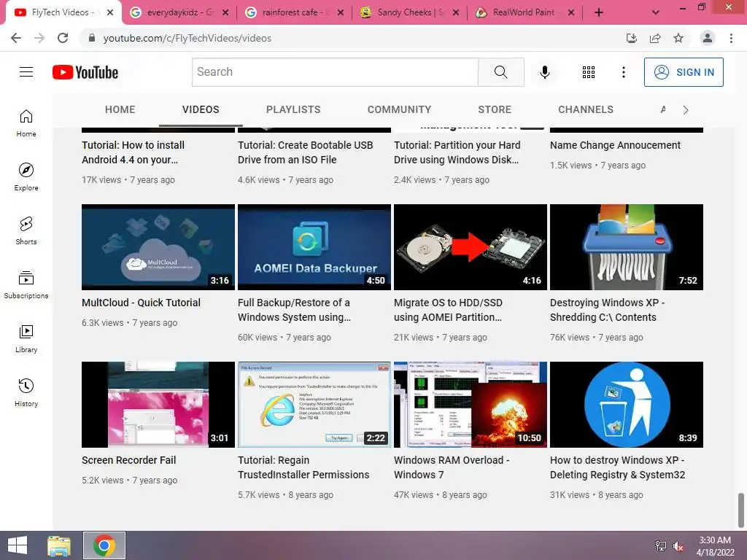
Task: Click the search magnifier button
Action: (500, 72)
